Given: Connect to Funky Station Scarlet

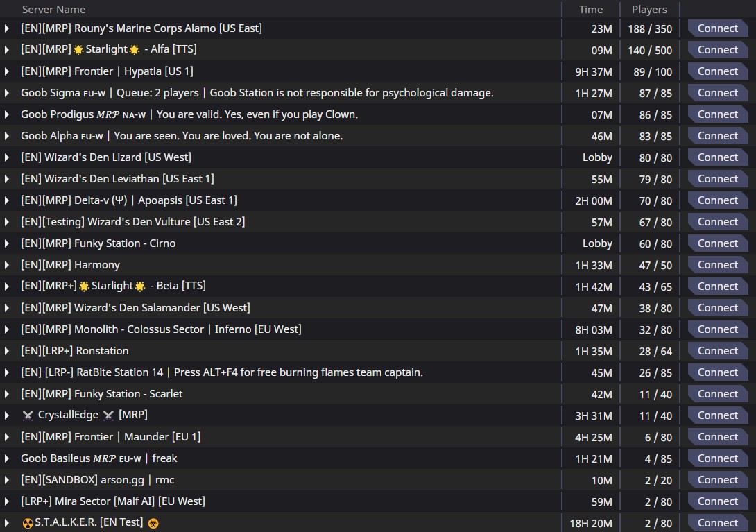Looking at the screenshot, I should click(x=717, y=394).
